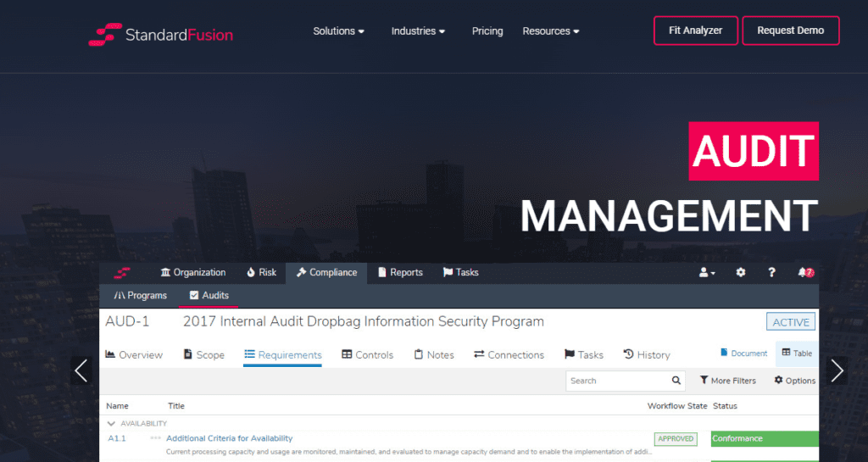Click the green Conformance status cell
Screen dimensions: 868x462
click(765, 439)
